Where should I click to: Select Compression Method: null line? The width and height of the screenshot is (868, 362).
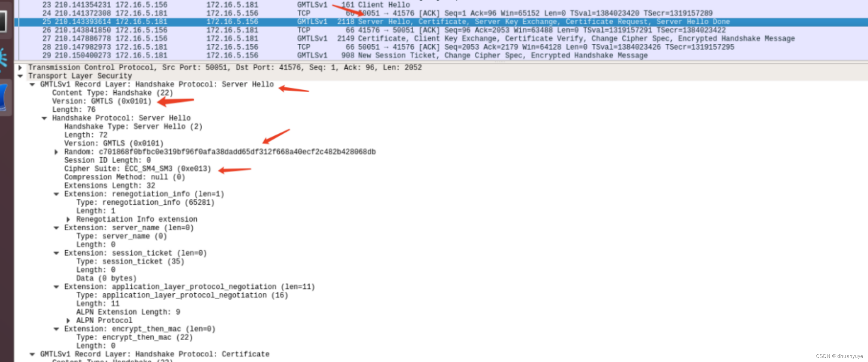125,177
